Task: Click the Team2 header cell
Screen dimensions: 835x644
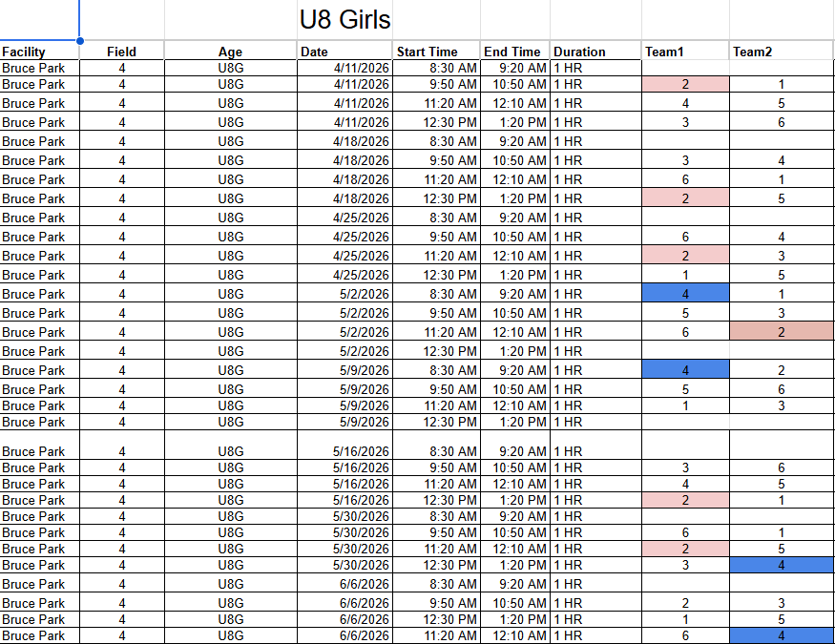Action: click(781, 52)
